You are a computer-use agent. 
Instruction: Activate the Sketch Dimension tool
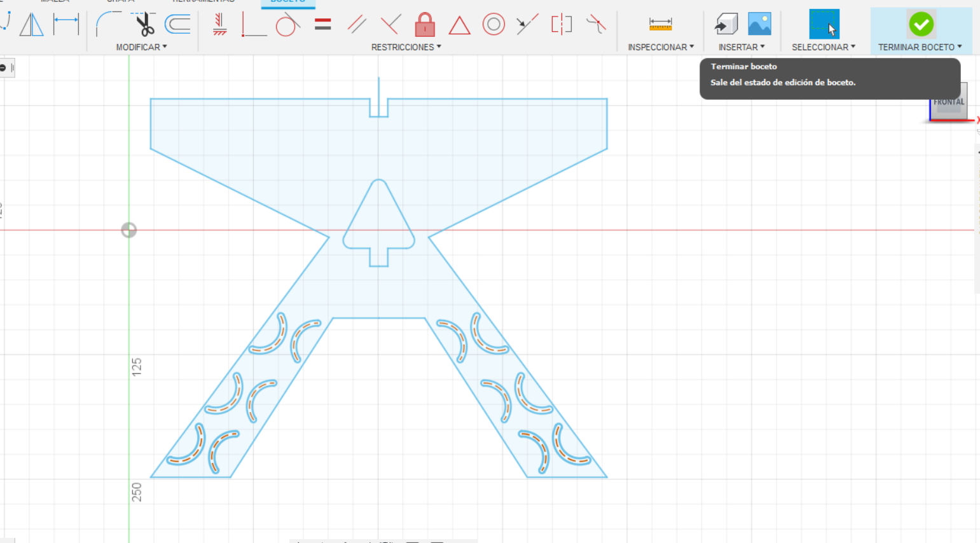pos(66,24)
